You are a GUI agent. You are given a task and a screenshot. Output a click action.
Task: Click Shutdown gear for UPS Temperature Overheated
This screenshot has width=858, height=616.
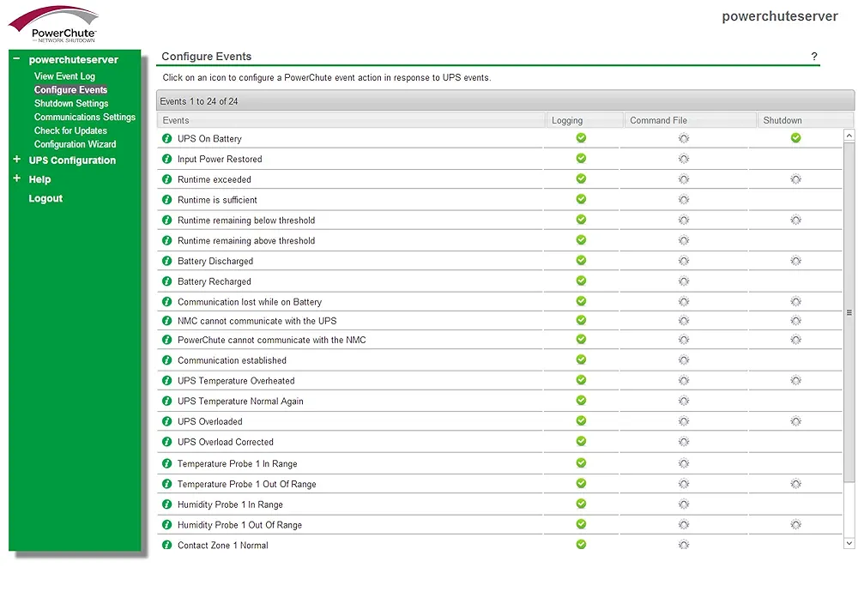click(795, 380)
